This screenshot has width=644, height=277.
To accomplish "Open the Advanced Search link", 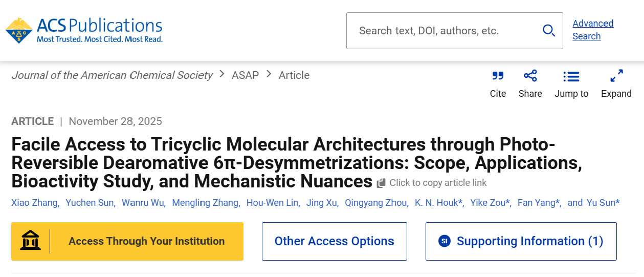I will [592, 30].
